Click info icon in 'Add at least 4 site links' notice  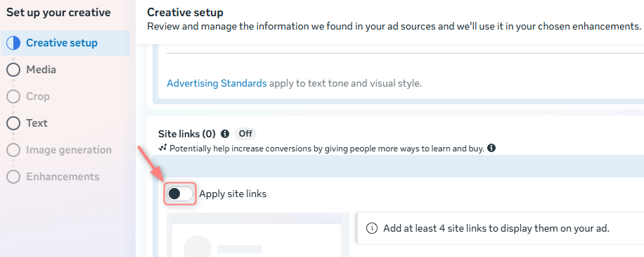[372, 228]
